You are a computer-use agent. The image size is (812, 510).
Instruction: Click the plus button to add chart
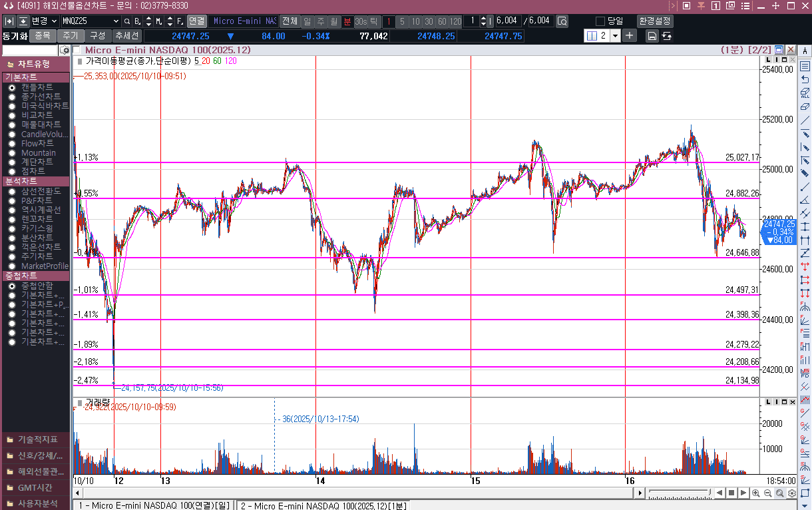tap(630, 36)
